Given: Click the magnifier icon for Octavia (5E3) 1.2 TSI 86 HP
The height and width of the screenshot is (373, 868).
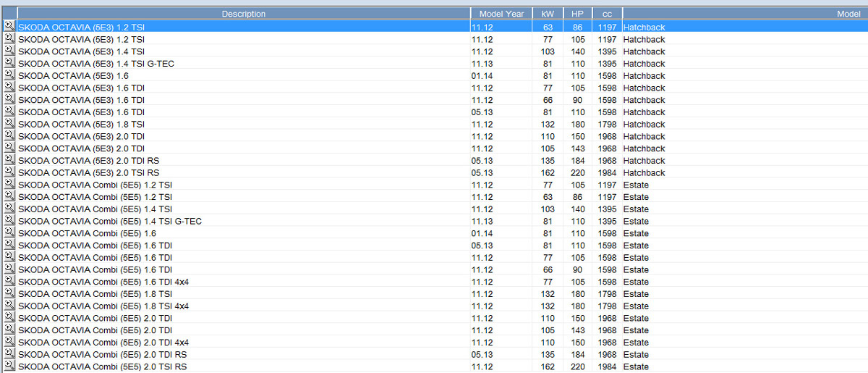Looking at the screenshot, I should point(9,27).
